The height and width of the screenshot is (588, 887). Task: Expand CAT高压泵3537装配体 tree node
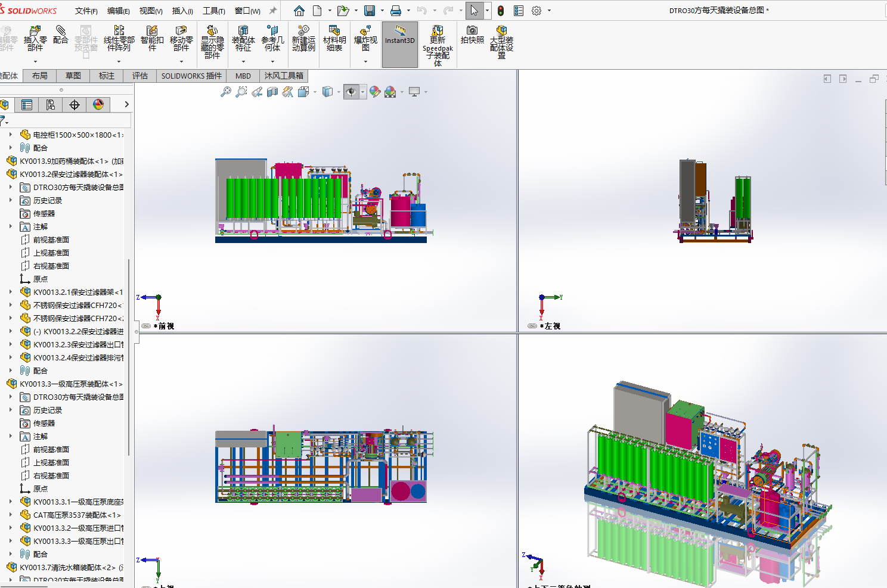(x=11, y=515)
